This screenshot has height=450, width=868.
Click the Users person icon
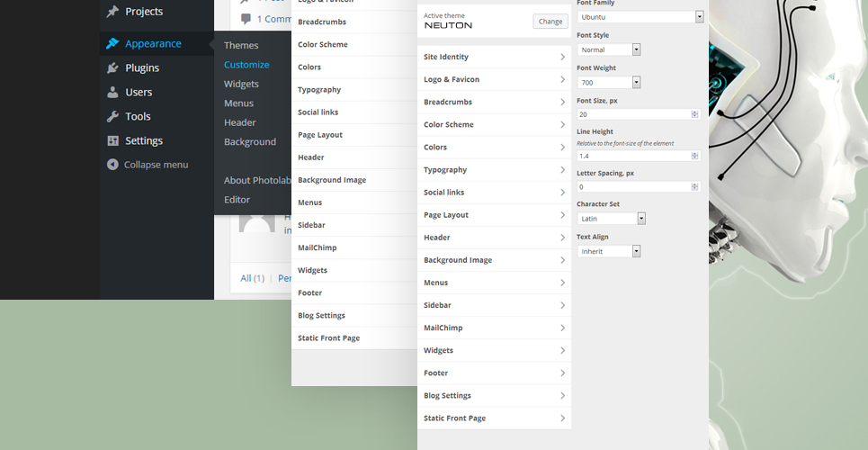click(x=112, y=92)
